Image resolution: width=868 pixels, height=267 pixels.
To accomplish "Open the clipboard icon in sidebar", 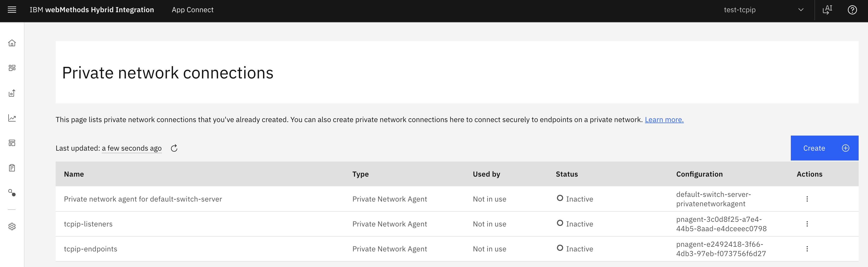I will pyautogui.click(x=12, y=168).
